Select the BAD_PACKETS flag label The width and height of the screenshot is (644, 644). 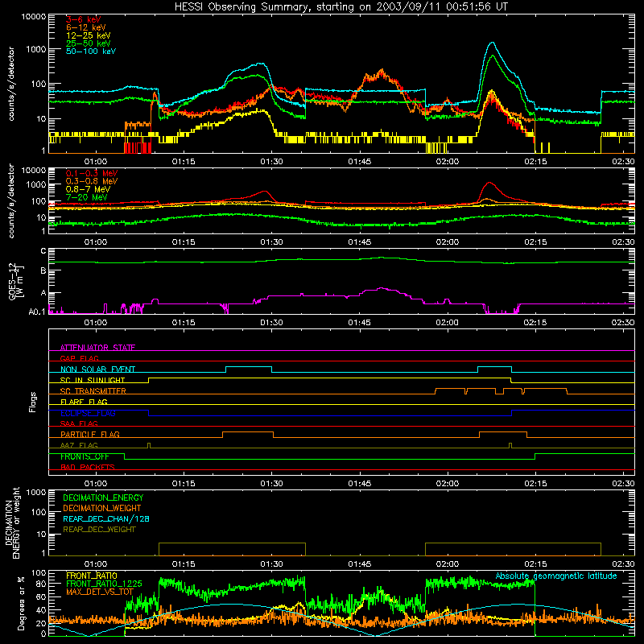pos(88,467)
